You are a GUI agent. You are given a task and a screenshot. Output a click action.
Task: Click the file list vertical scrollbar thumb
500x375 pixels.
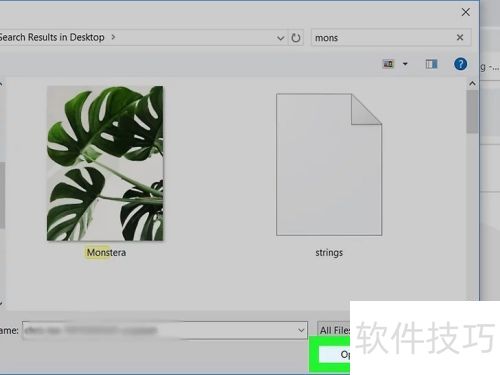[472, 112]
